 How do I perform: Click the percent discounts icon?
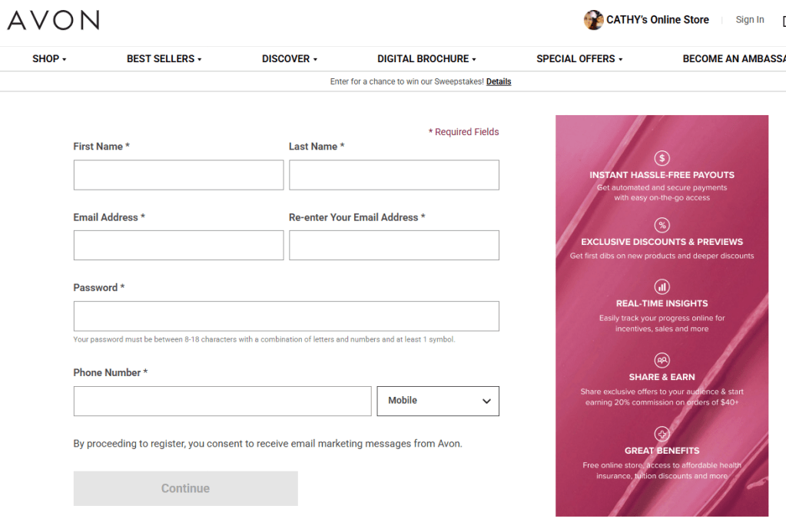662,225
